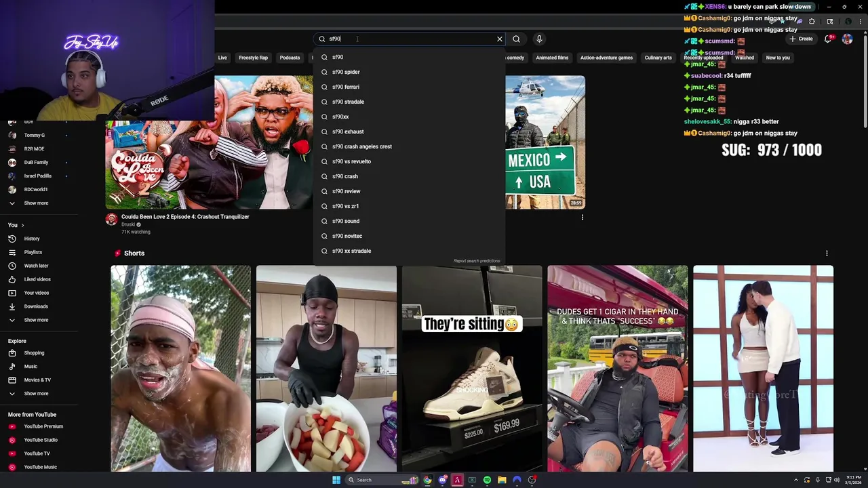Open the Windows Start menu
The image size is (868, 488).
click(x=336, y=480)
